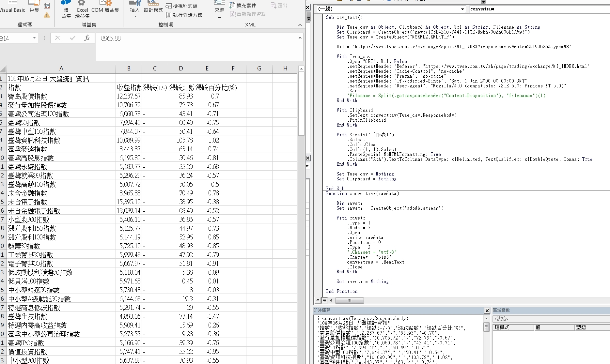Select column A header
The width and height of the screenshot is (610, 364).
(x=61, y=68)
